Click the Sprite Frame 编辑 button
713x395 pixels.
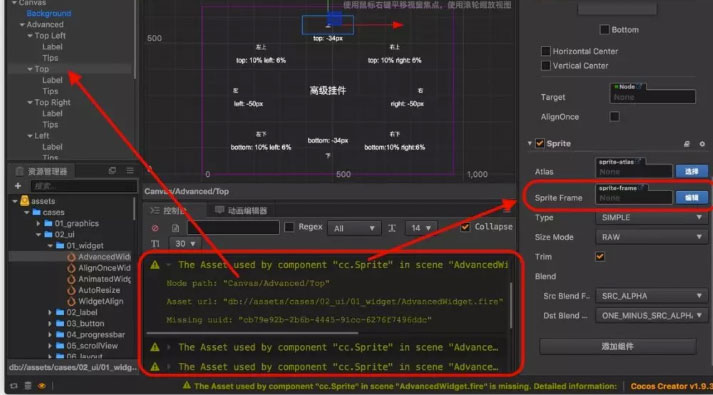691,197
